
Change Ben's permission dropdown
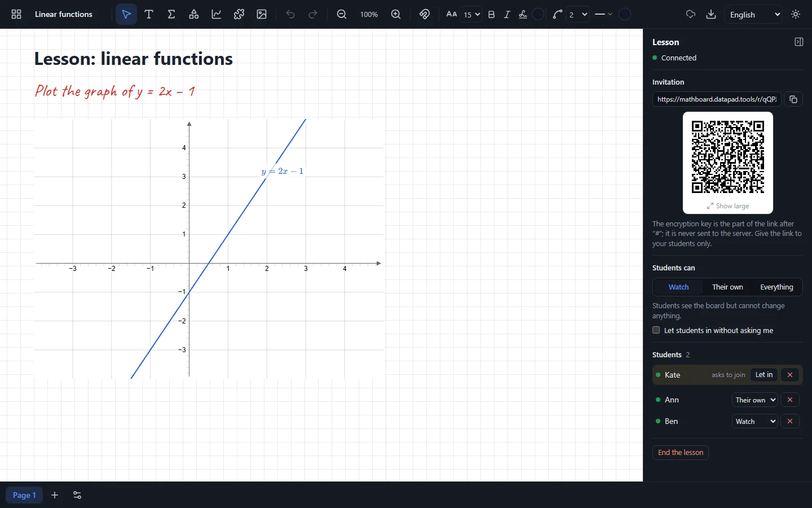[755, 422]
